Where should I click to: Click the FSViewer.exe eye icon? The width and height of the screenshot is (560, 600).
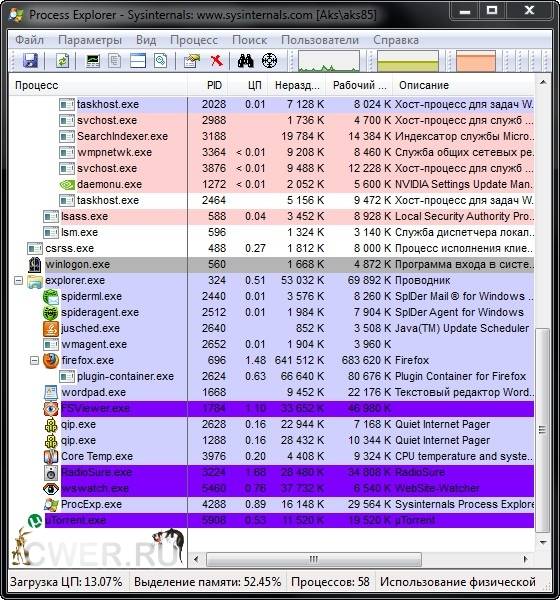(51, 409)
